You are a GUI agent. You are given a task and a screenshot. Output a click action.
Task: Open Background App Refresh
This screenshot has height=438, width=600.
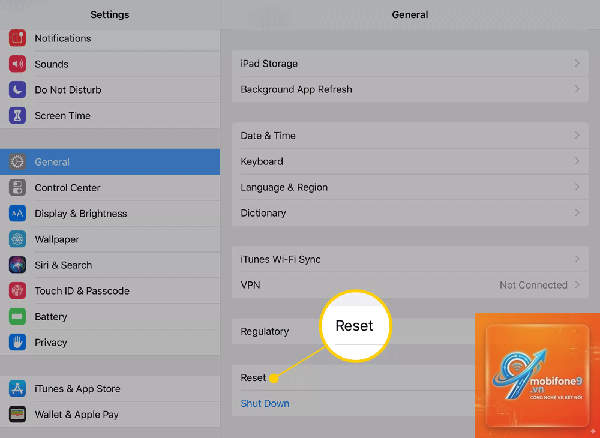point(410,89)
